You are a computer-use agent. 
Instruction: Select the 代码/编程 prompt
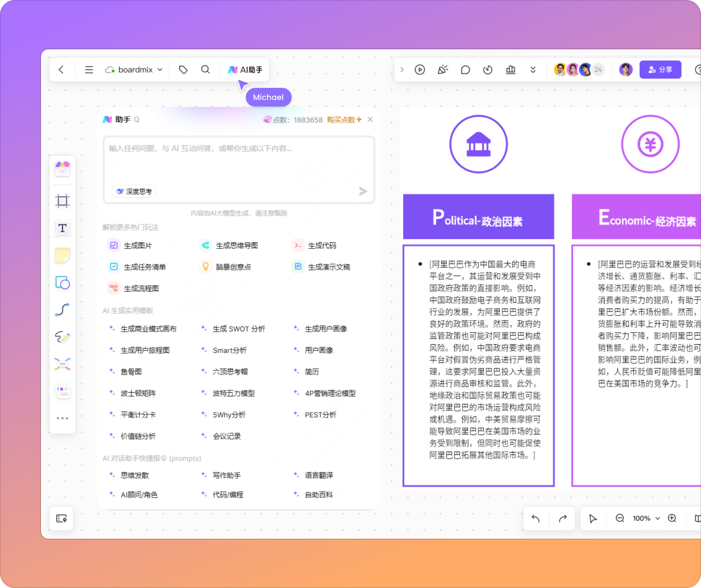tap(222, 494)
